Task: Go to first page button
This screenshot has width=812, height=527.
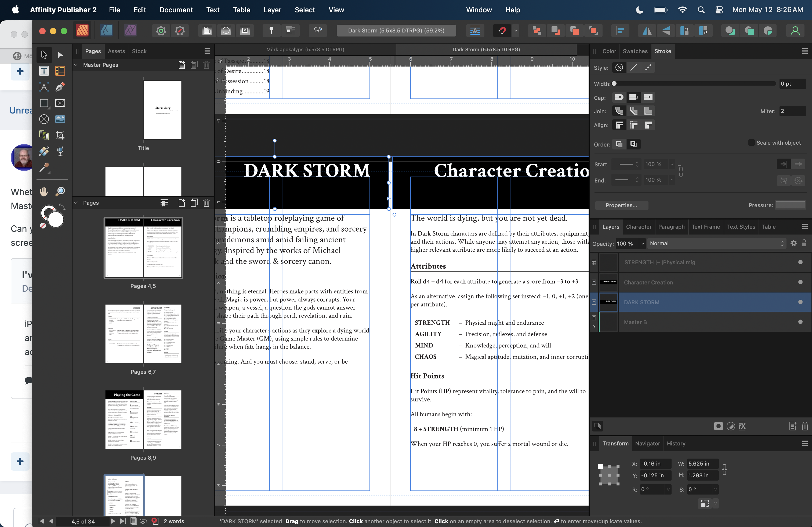Action: (x=41, y=521)
